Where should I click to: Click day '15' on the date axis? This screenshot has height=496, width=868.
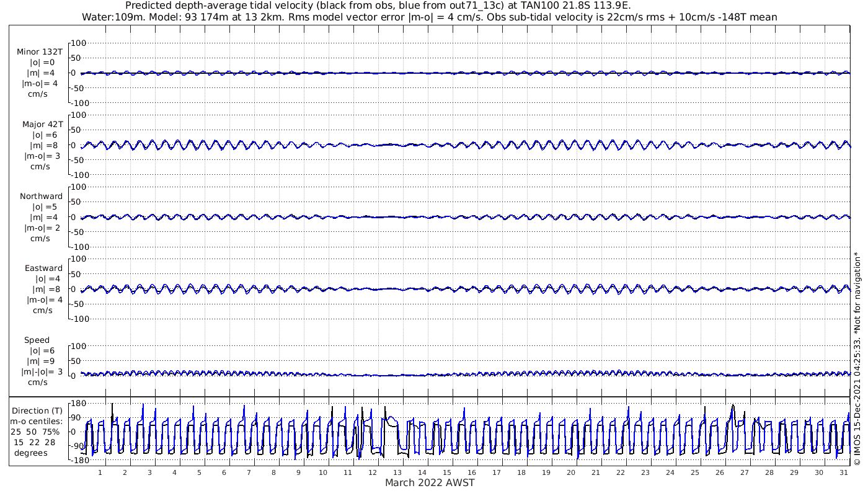447,472
